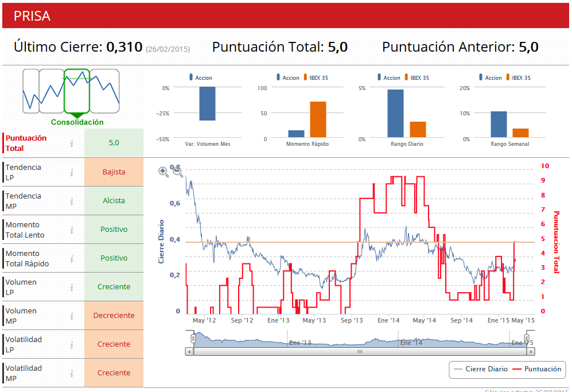Toggle Cierre Diario series in chart legend
The height and width of the screenshot is (392, 572).
point(480,369)
